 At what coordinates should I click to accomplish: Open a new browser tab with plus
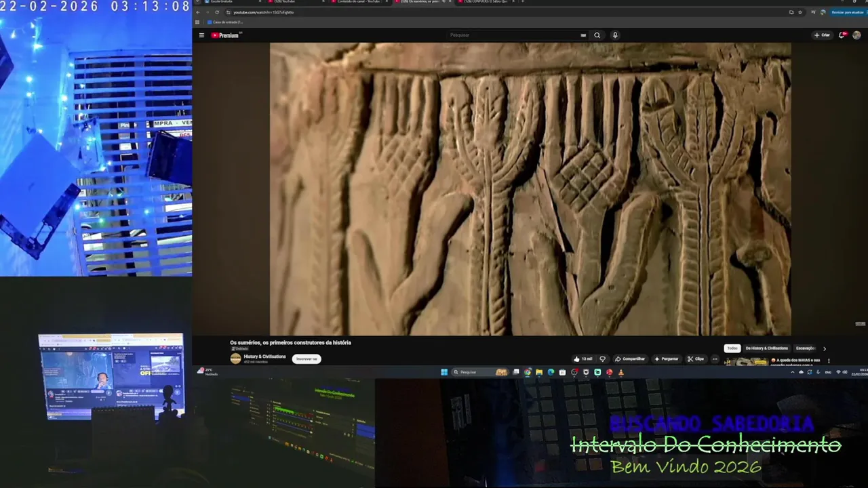[x=522, y=1]
